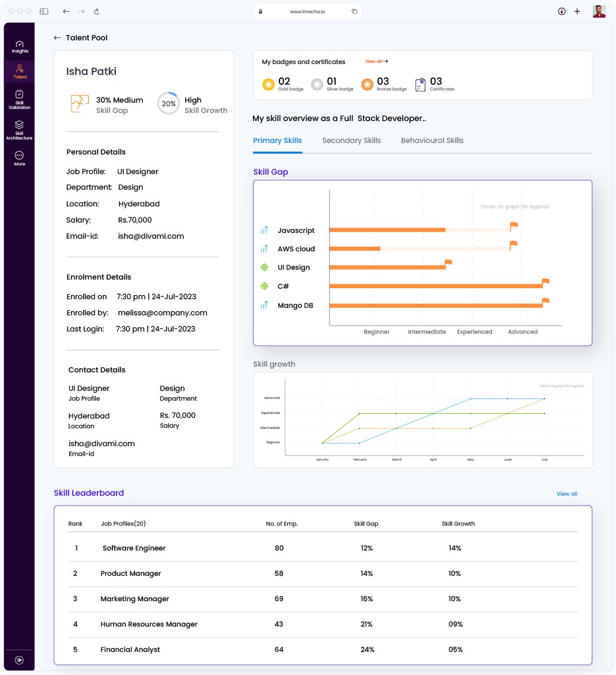This screenshot has height=675, width=616.
Task: Click View all for badges and certificates
Action: (x=375, y=61)
